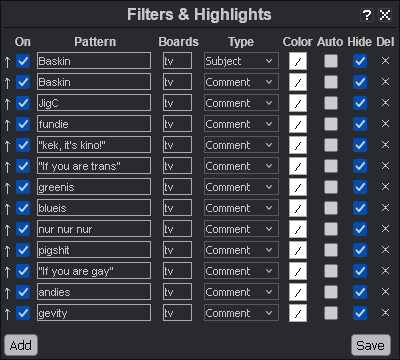Add a new filter row
Image resolution: width=400 pixels, height=360 pixels.
[x=21, y=345]
